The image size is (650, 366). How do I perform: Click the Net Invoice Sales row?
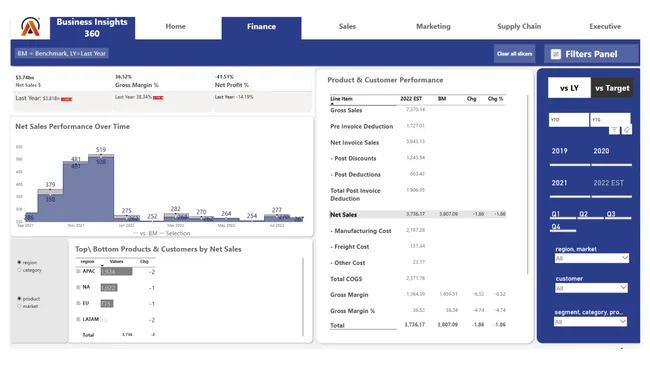click(417, 142)
